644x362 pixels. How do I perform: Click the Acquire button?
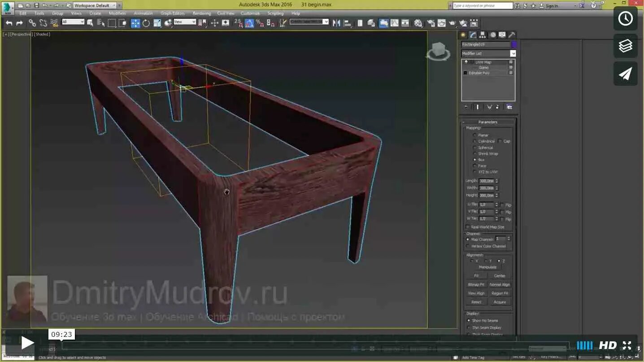pos(500,302)
